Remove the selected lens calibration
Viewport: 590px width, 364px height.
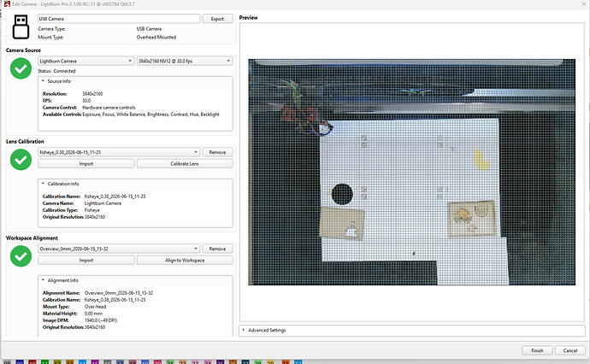[217, 152]
